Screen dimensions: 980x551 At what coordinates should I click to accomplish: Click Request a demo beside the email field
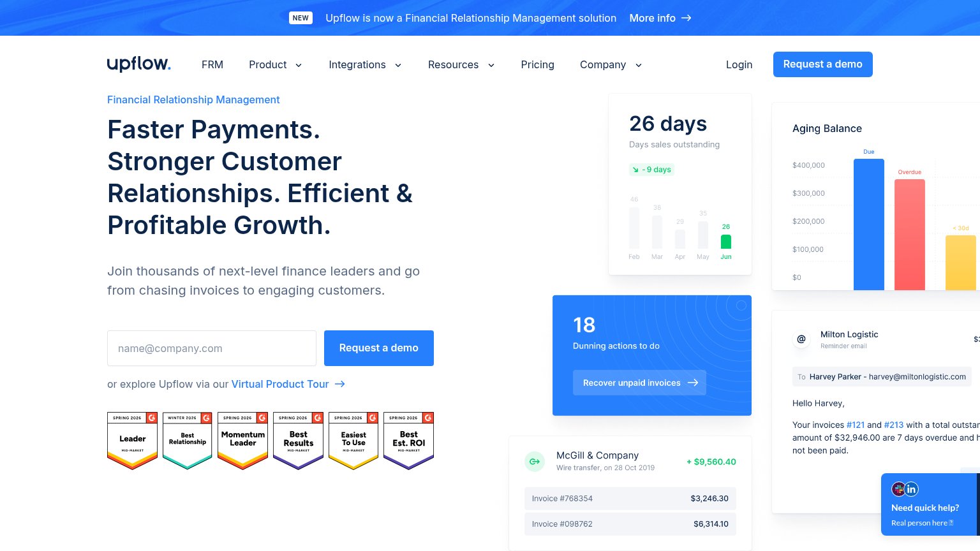click(379, 348)
